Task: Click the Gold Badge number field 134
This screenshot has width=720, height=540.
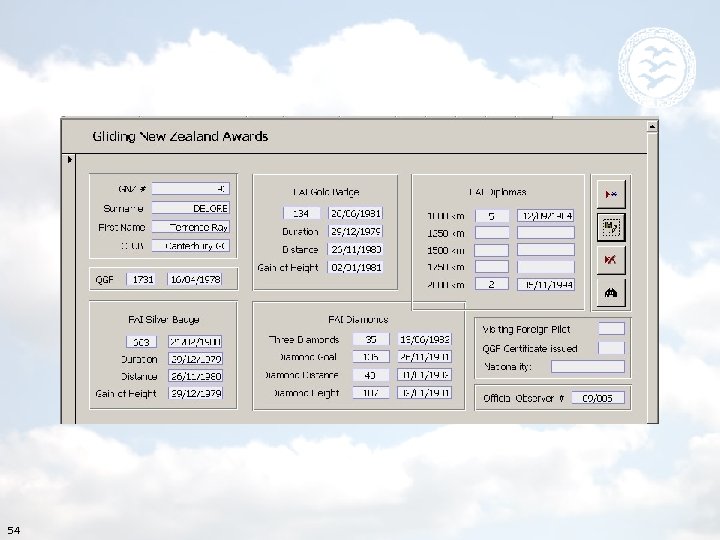Action: coord(301,213)
